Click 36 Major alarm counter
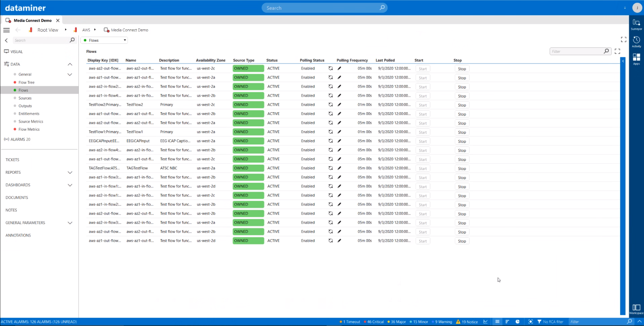The image size is (644, 326). [x=397, y=322]
